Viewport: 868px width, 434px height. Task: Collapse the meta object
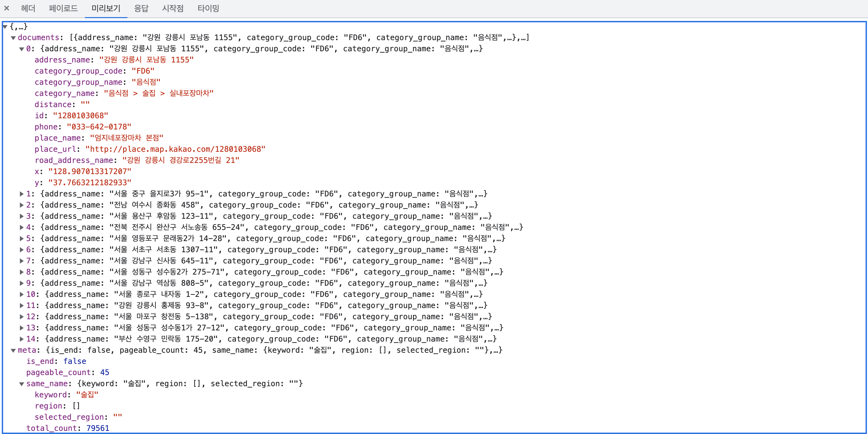click(13, 350)
